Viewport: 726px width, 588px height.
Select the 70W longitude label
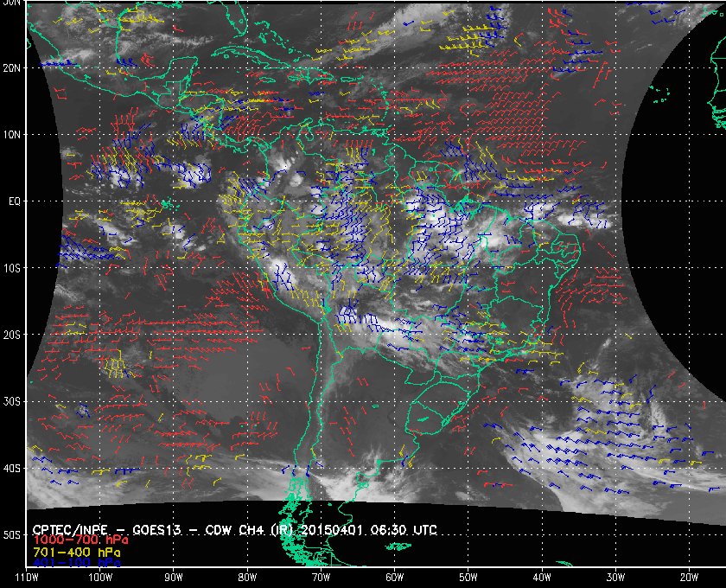pyautogui.click(x=321, y=578)
